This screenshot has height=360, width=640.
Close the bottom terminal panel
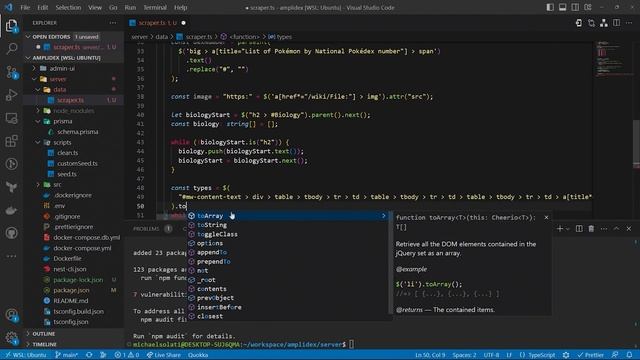pyautogui.click(x=629, y=229)
